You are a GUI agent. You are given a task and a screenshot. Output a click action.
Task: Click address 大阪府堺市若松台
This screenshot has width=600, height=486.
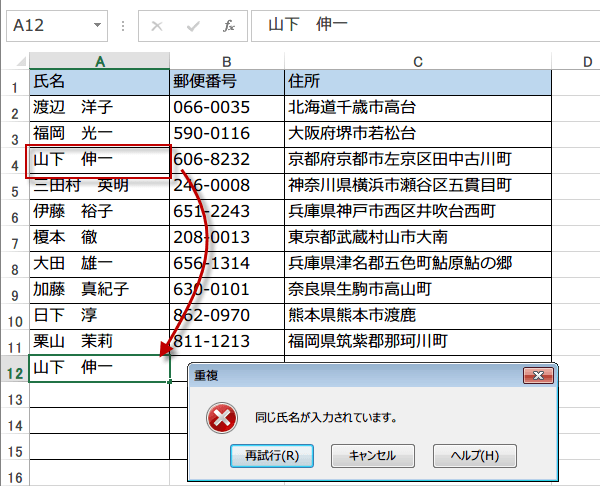418,134
